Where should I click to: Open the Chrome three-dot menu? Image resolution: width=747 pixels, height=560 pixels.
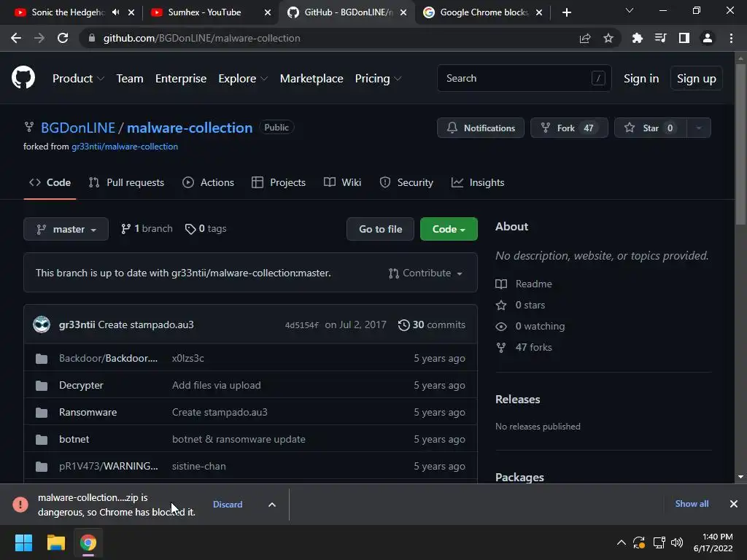pyautogui.click(x=731, y=38)
